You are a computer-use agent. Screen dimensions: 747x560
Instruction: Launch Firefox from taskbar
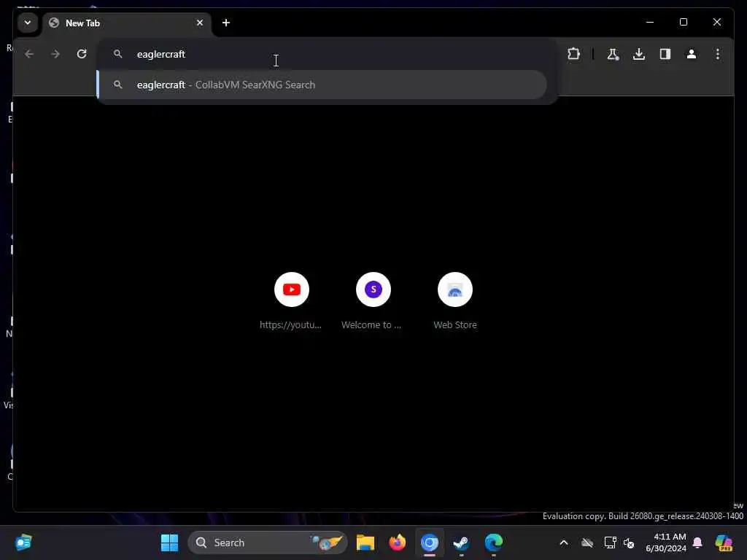coord(398,542)
